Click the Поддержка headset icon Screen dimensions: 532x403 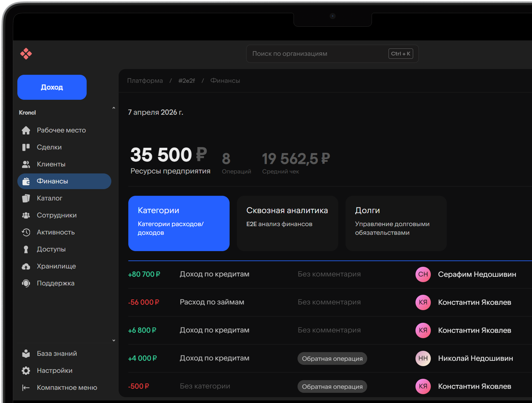[x=26, y=283]
